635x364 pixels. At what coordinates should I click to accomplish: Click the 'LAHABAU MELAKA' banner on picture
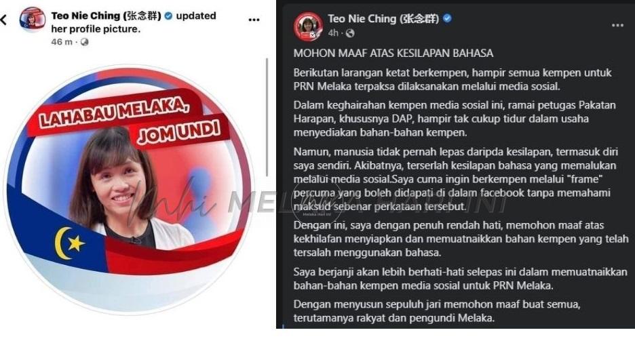(x=114, y=113)
